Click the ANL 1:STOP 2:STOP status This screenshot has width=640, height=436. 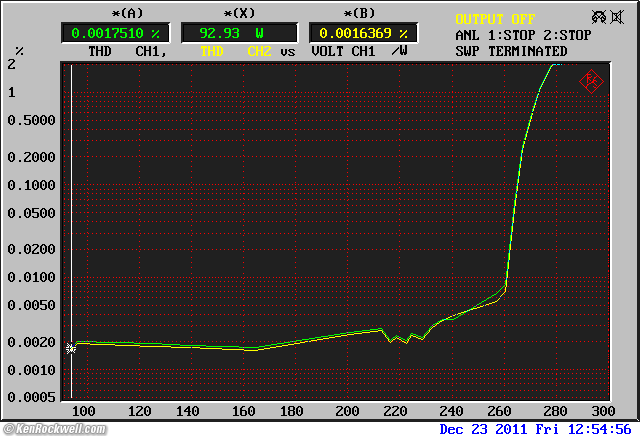[x=523, y=35]
